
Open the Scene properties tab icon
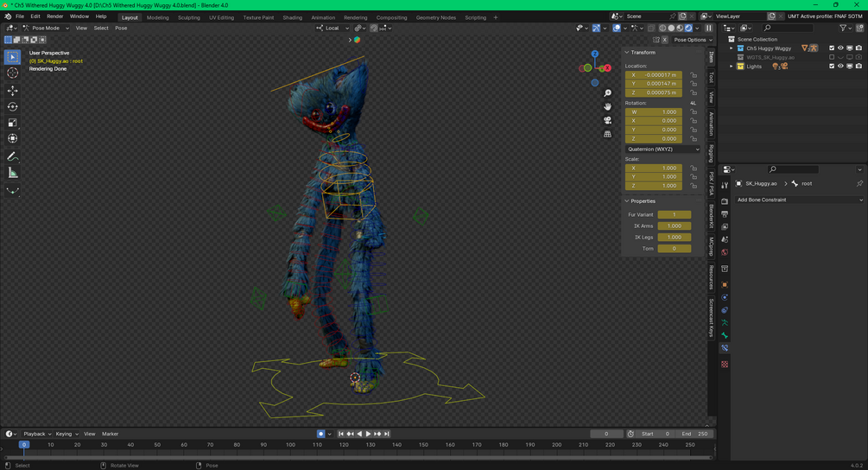[725, 239]
